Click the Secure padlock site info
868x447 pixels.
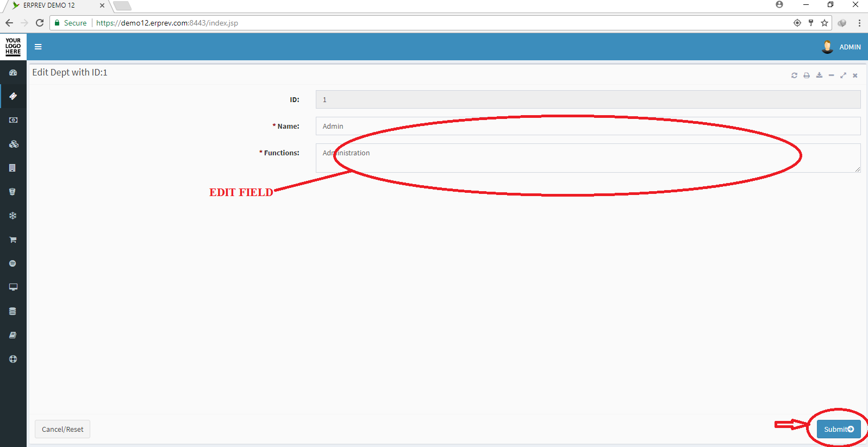pos(71,23)
